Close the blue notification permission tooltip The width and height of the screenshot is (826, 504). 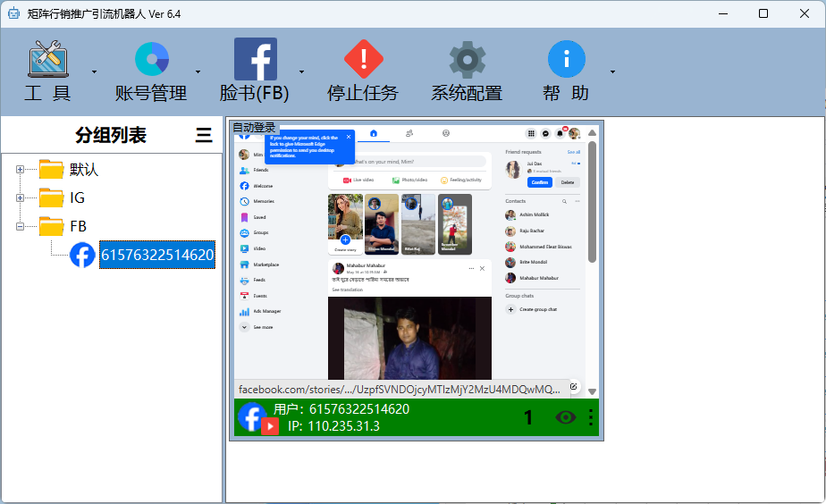[x=349, y=137]
